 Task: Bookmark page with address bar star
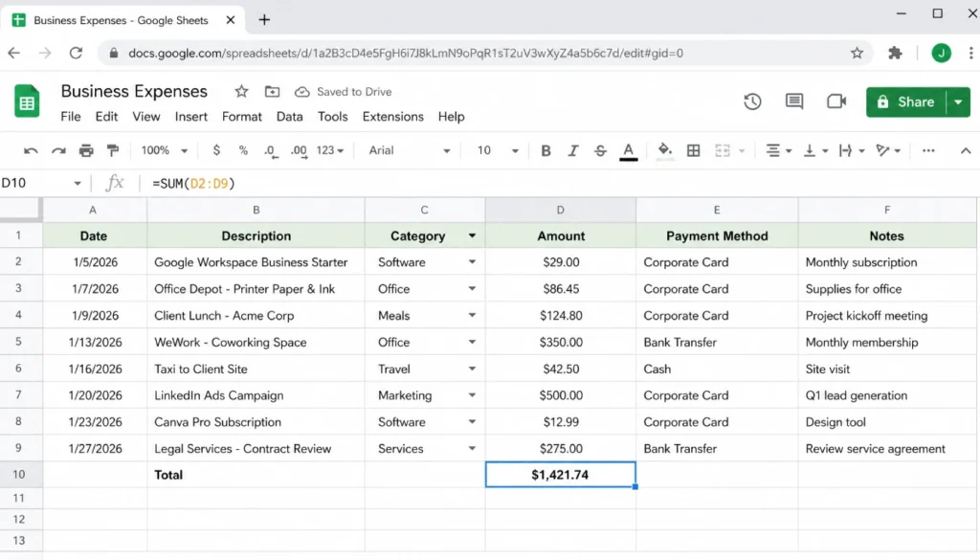tap(857, 53)
